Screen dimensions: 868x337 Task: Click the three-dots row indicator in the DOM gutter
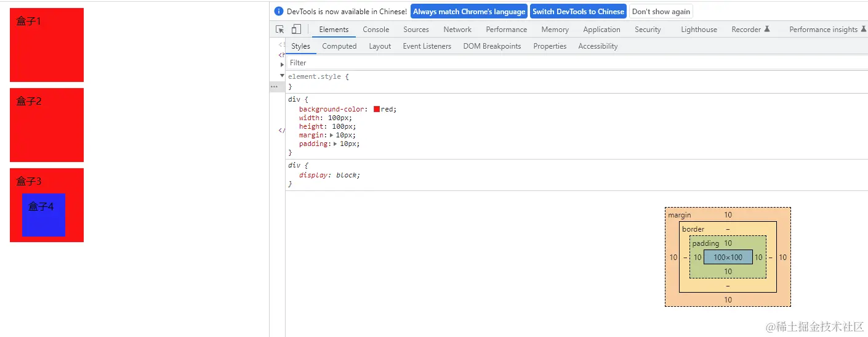pos(275,87)
